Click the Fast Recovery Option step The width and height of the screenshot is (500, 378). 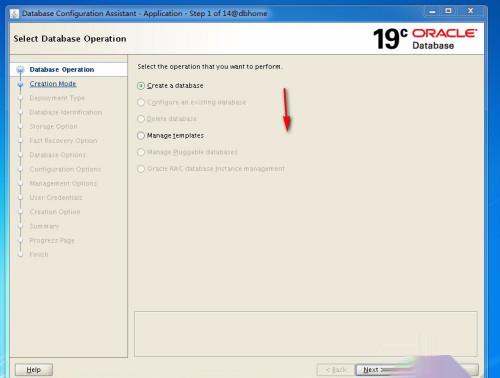pos(63,141)
